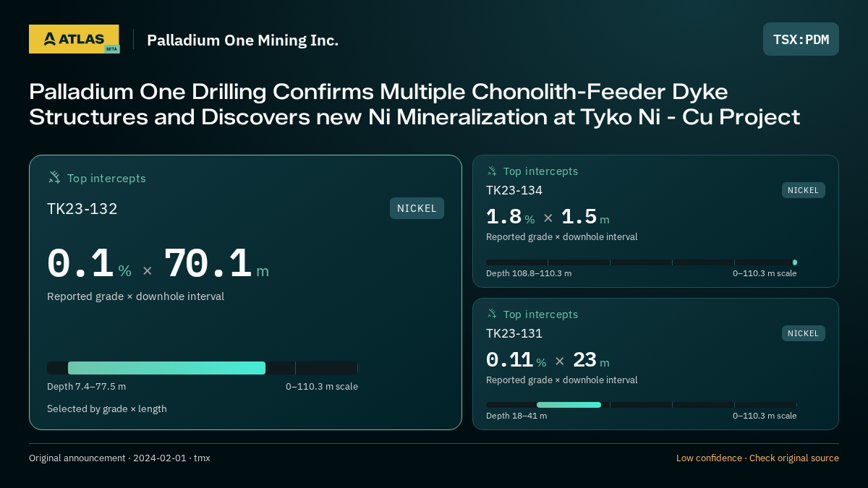Click the 0–110.3 m scale label under TK23-132
This screenshot has height=488, width=868.
[322, 387]
